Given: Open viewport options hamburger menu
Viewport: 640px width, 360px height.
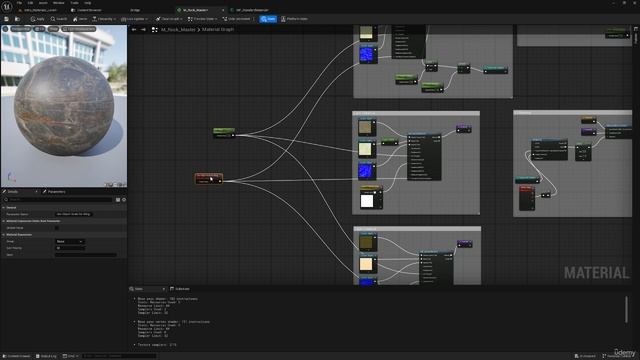Looking at the screenshot, I should [5, 29].
